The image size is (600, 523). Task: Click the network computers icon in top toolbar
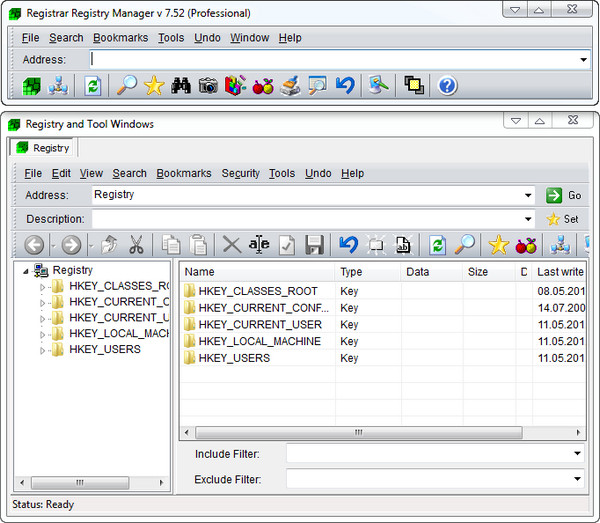[58, 86]
